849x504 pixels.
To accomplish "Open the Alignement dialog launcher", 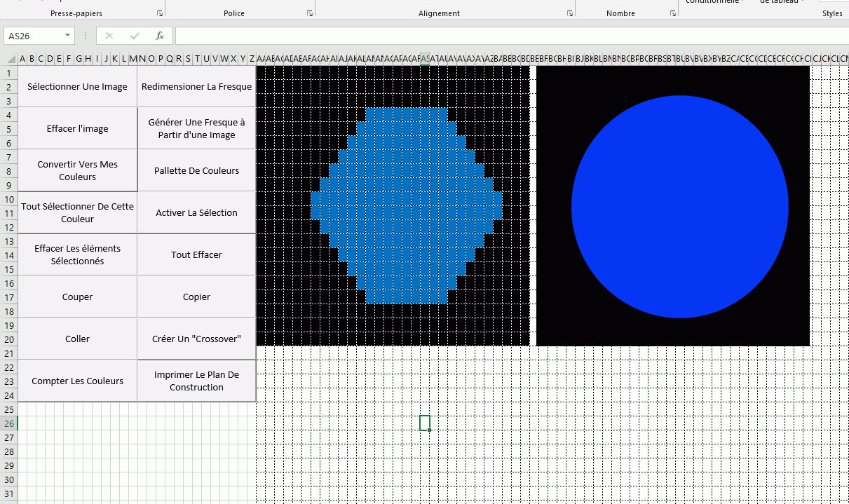I will coord(569,13).
